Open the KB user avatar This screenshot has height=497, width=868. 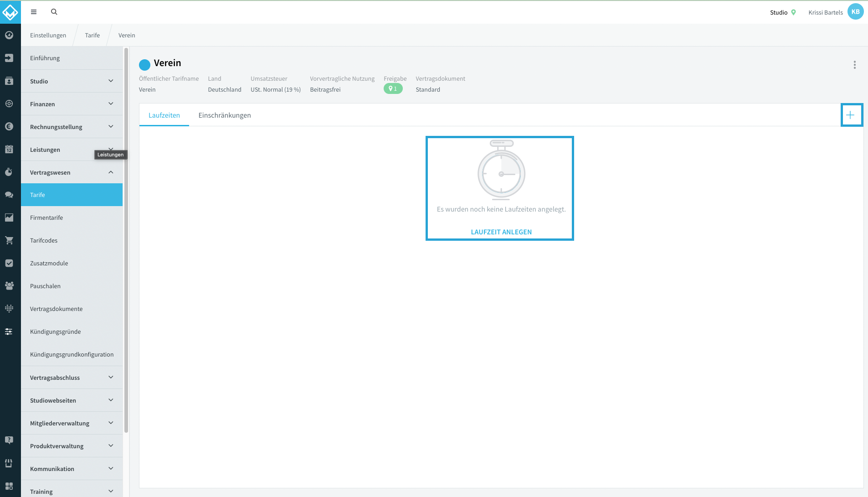pyautogui.click(x=855, y=12)
